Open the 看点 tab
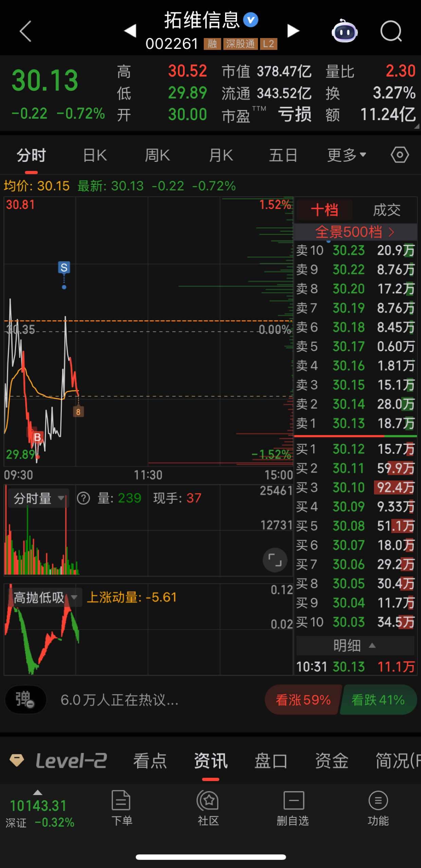 point(150,761)
